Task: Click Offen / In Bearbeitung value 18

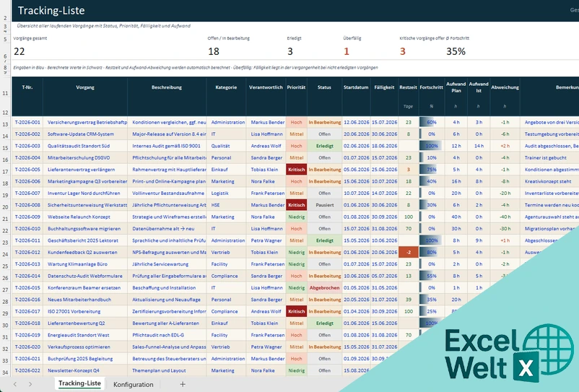Action: [214, 51]
